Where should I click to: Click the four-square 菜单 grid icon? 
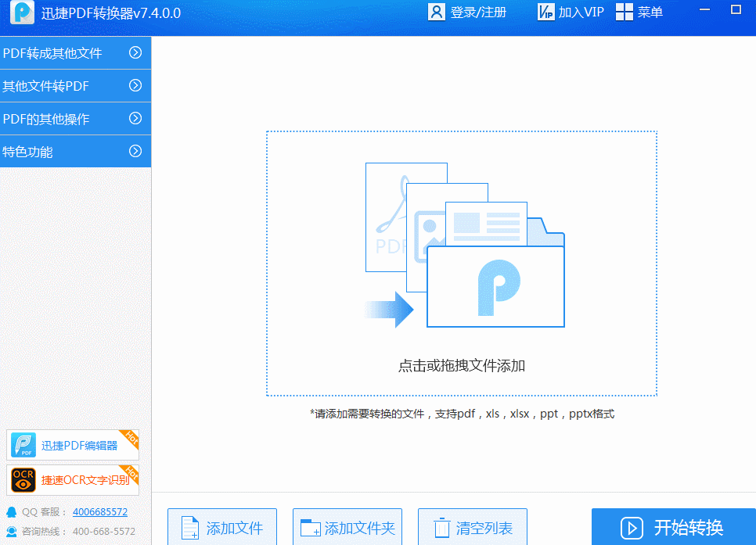point(625,12)
